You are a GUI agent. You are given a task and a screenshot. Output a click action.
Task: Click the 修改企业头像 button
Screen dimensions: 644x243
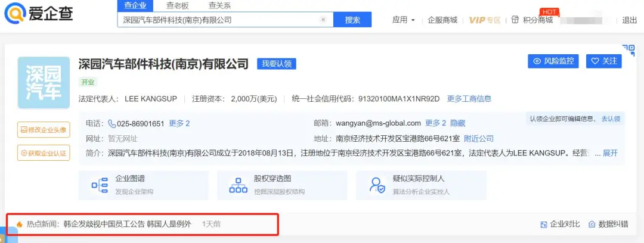[x=44, y=130]
